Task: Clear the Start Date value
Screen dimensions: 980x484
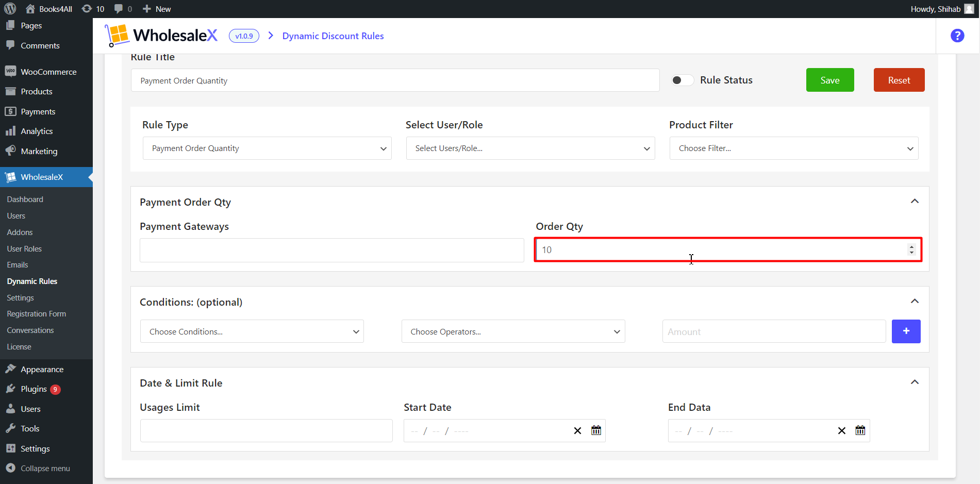Action: click(577, 431)
